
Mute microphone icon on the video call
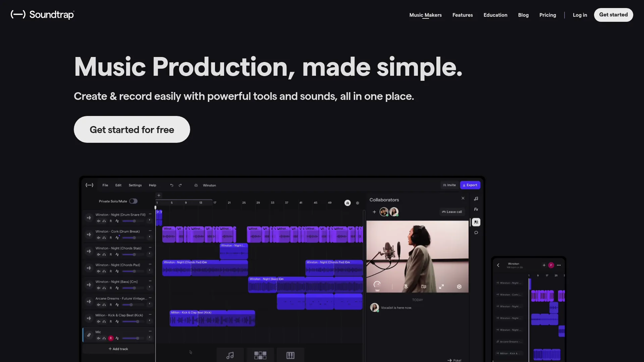coord(406,287)
